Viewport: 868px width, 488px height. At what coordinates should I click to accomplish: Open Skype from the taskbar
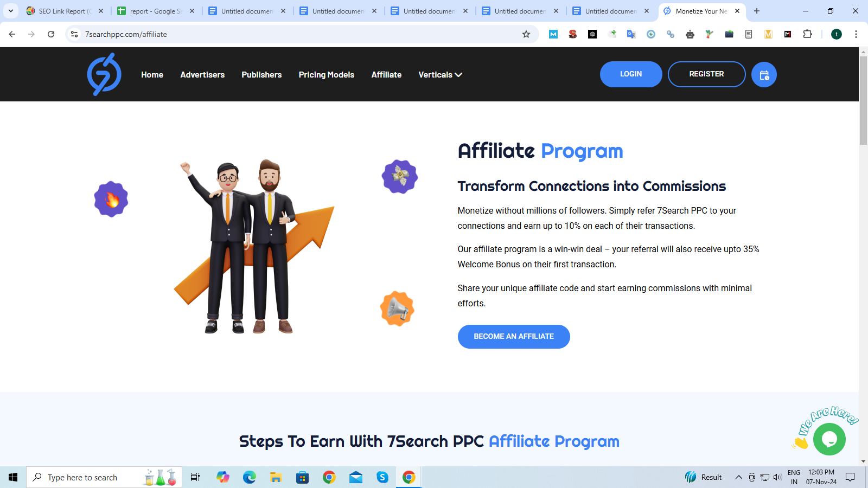(382, 477)
